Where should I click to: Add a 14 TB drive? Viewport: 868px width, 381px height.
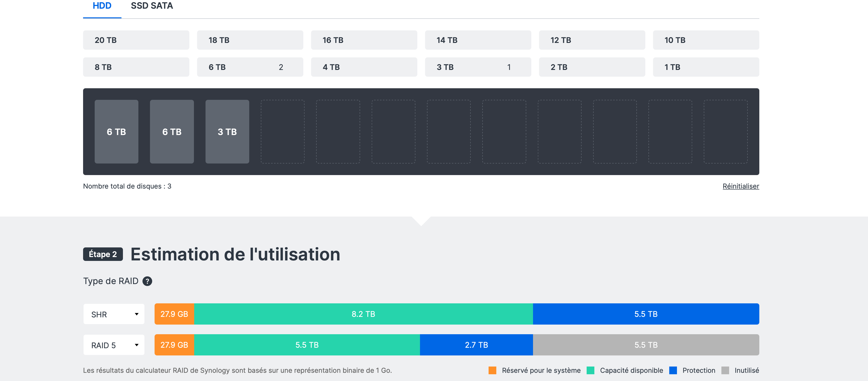pyautogui.click(x=477, y=40)
